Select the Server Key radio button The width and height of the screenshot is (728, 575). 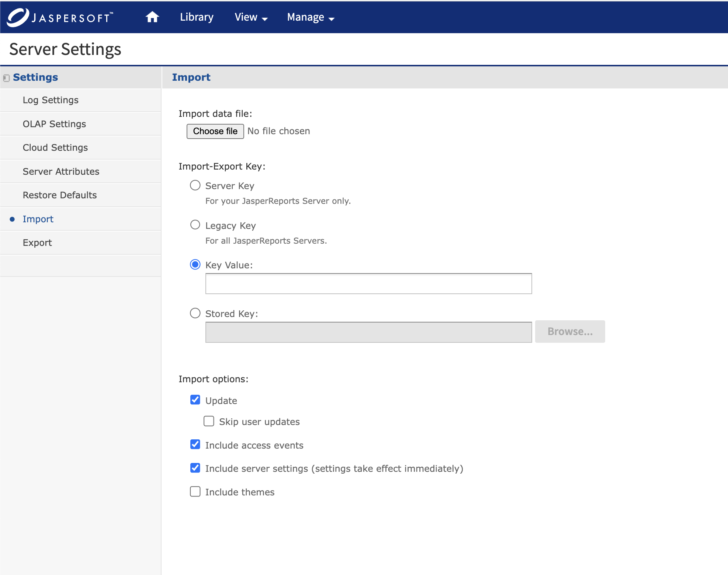pyautogui.click(x=195, y=185)
